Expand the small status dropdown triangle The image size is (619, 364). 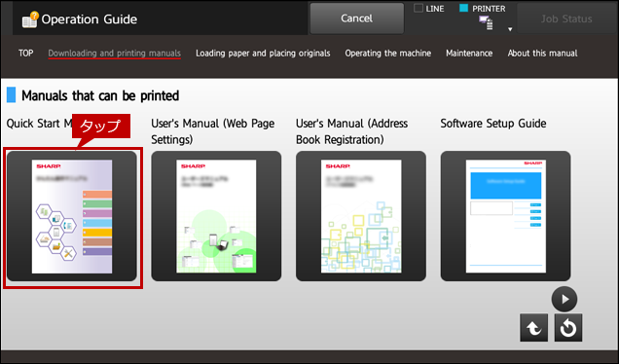coord(510,29)
